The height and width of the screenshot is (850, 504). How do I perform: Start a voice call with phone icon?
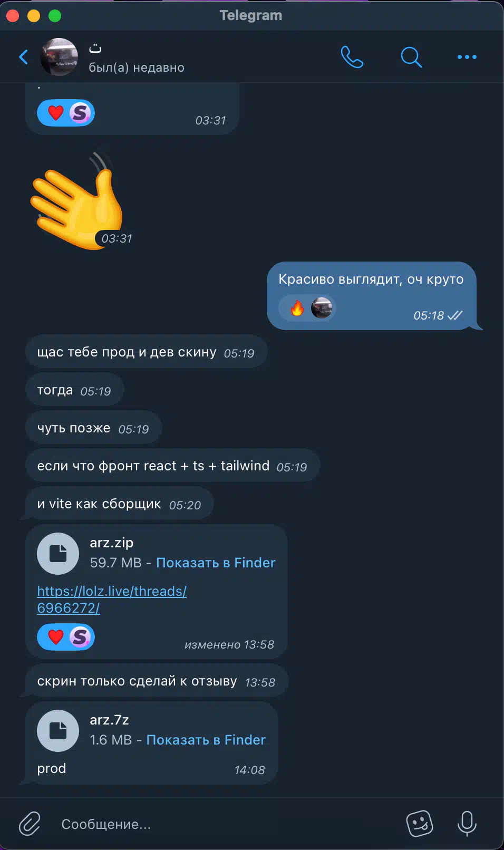tap(352, 57)
